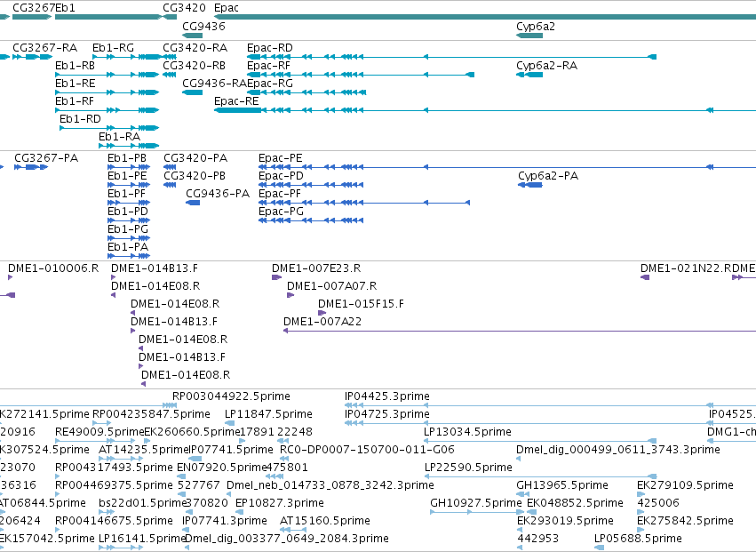Select the LP13034.5prime EST label
The width and height of the screenshot is (756, 552).
coord(467,432)
